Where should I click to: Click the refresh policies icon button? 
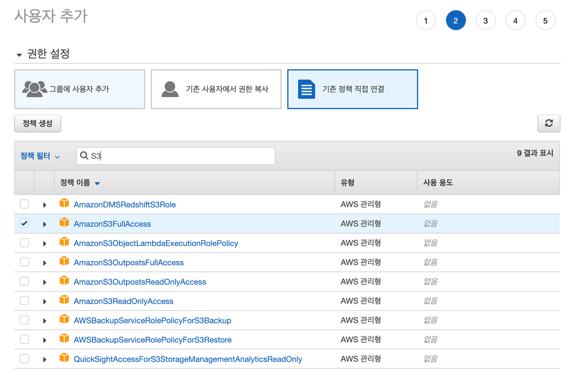click(x=549, y=123)
